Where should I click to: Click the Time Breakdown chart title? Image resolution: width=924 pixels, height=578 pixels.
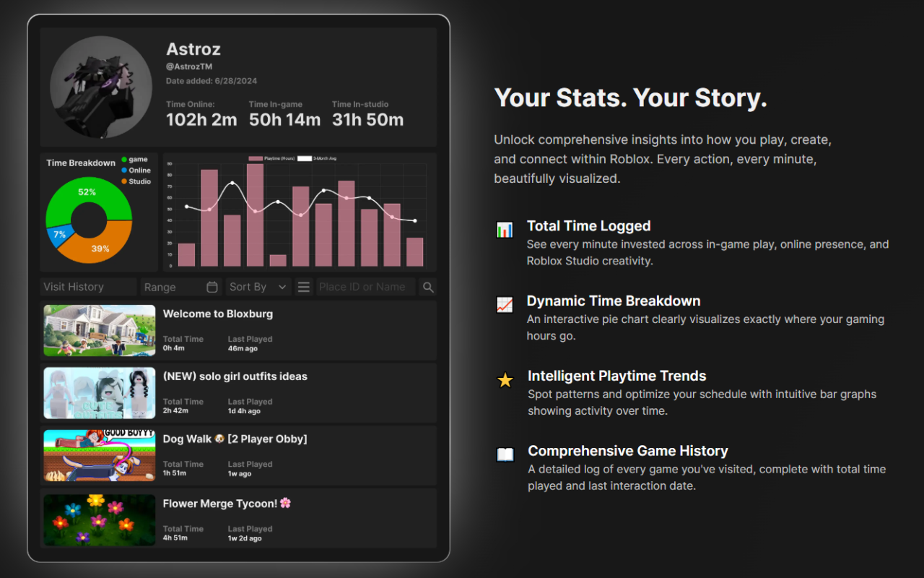coord(81,163)
